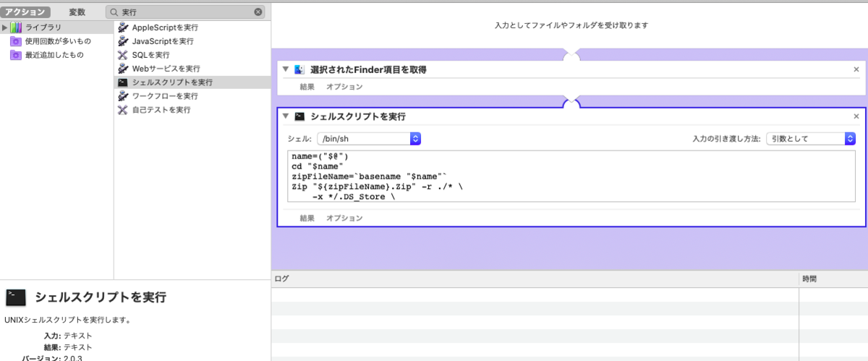Screen dimensions: 868x361
Task: Select Webサービスを実行 action text
Action: pos(166,69)
